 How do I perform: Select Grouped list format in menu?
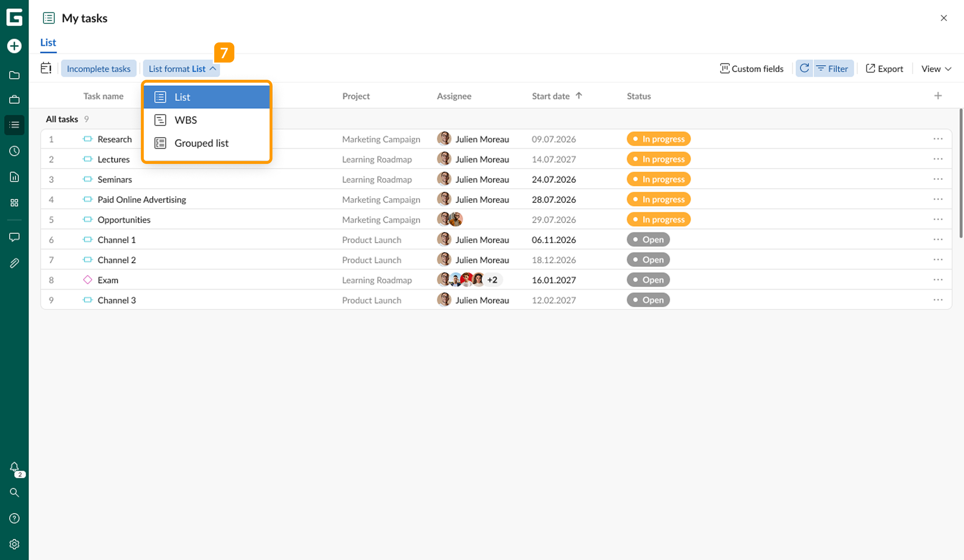(207, 143)
